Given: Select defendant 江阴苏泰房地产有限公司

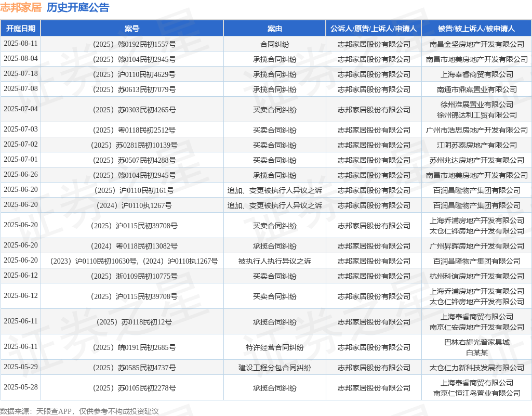Looking at the screenshot, I should (x=477, y=146).
